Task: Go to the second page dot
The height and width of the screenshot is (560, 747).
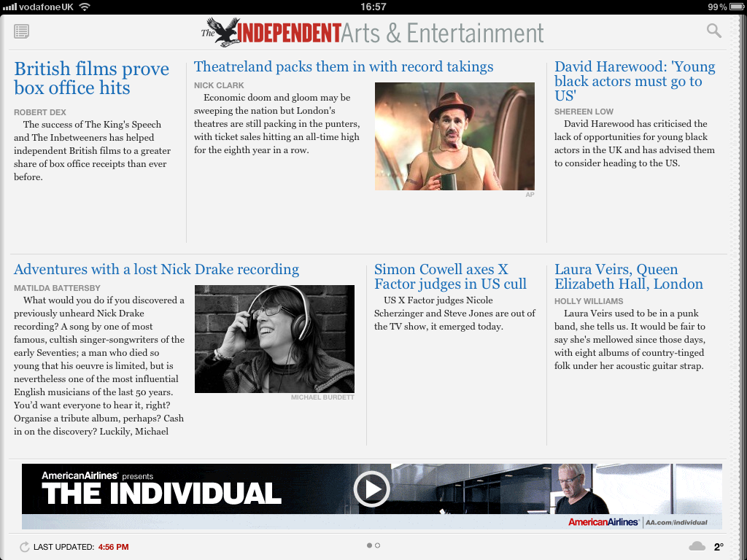Action: (378, 545)
